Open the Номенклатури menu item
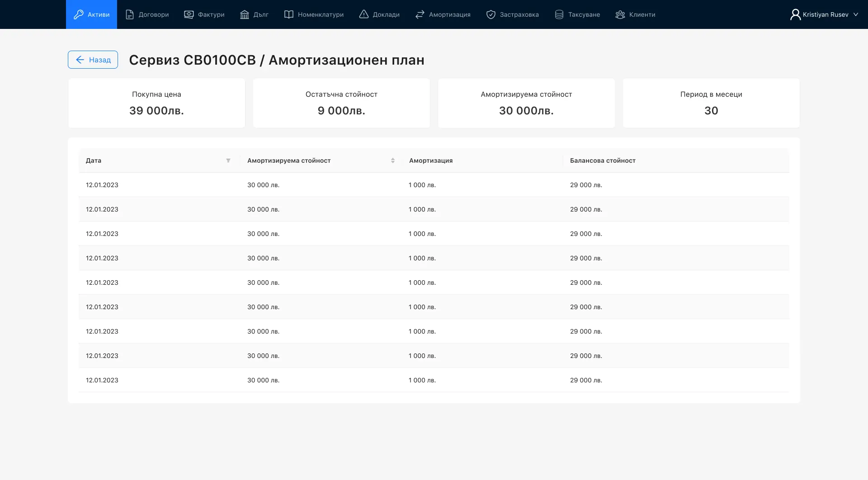This screenshot has width=868, height=480. click(x=314, y=14)
